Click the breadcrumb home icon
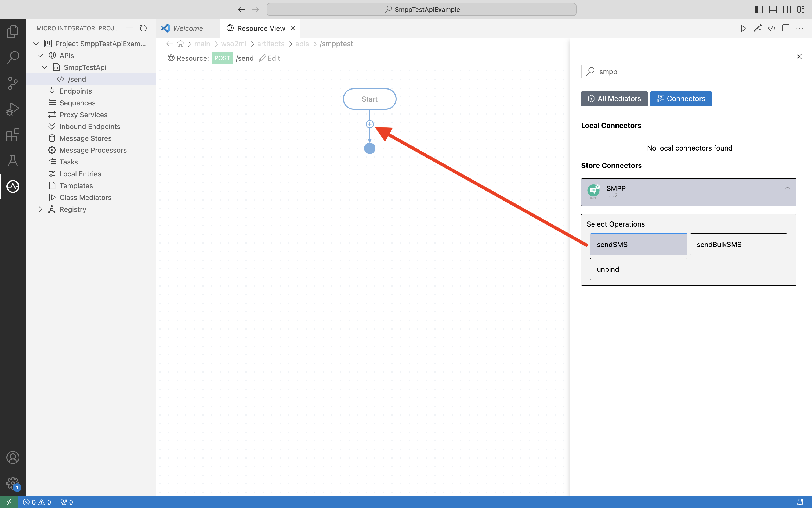The height and width of the screenshot is (508, 812). pyautogui.click(x=180, y=44)
